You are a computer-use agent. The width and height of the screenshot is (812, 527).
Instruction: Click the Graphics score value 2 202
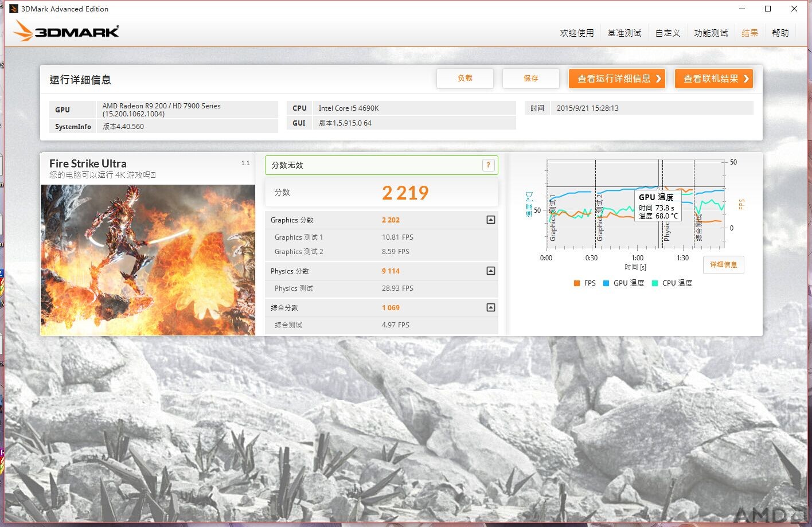(391, 220)
